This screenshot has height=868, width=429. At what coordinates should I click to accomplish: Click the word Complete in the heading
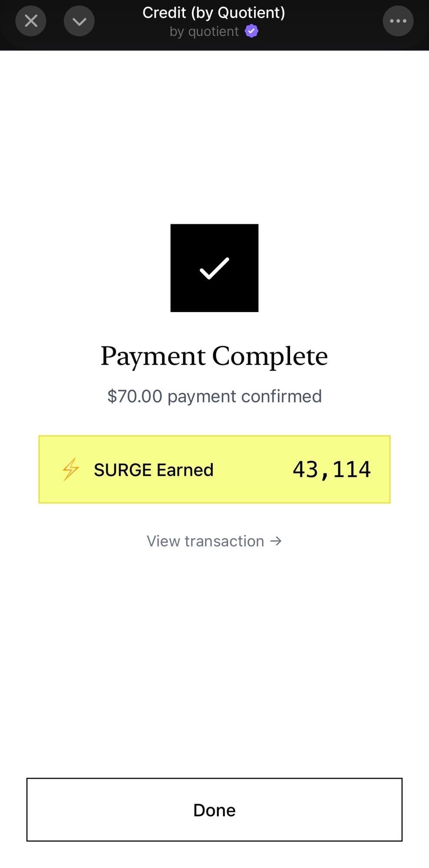click(270, 356)
